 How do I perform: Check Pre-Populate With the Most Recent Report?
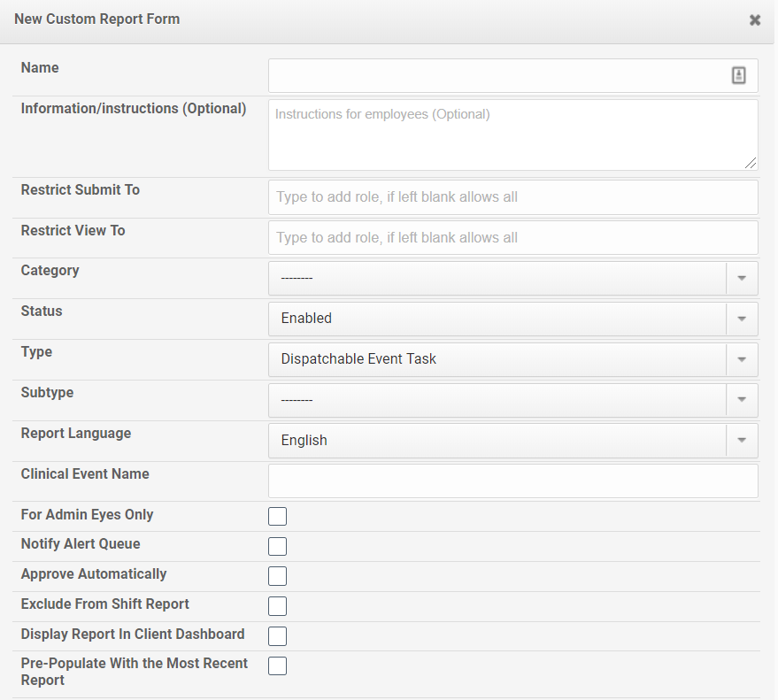point(278,666)
